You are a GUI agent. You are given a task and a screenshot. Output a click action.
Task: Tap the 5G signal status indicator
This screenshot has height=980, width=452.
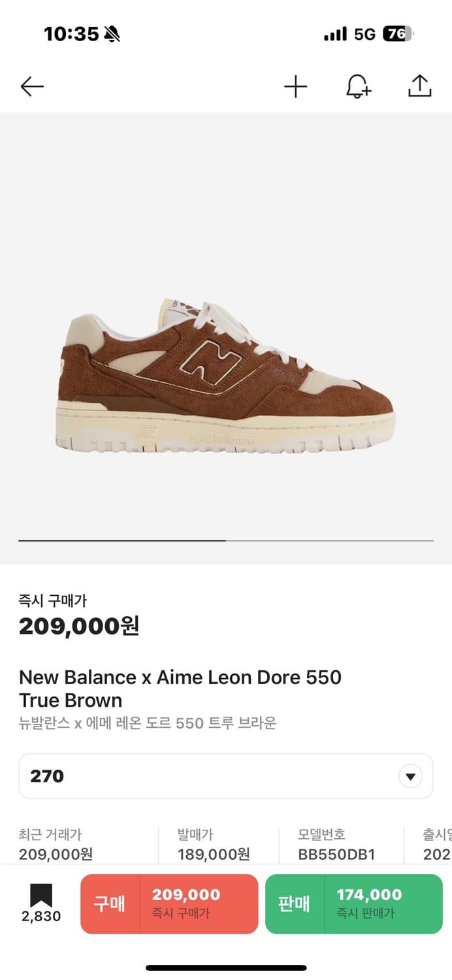coord(364,34)
